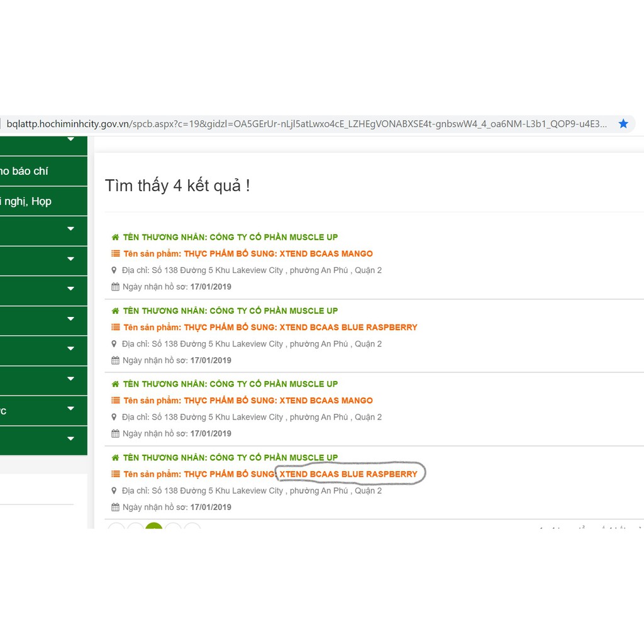Viewport: 644px width, 644px height.
Task: Click the home icon of the last result
Action: coord(115,457)
